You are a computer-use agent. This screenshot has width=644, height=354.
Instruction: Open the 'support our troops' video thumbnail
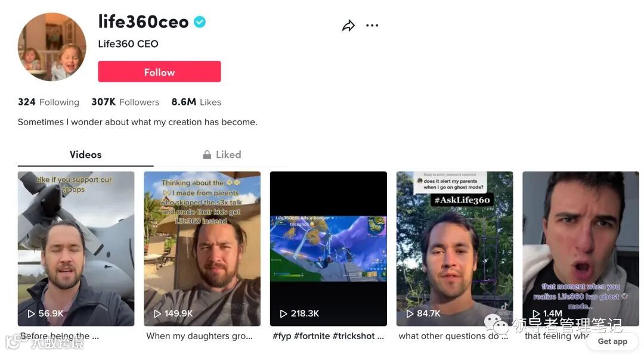[76, 249]
